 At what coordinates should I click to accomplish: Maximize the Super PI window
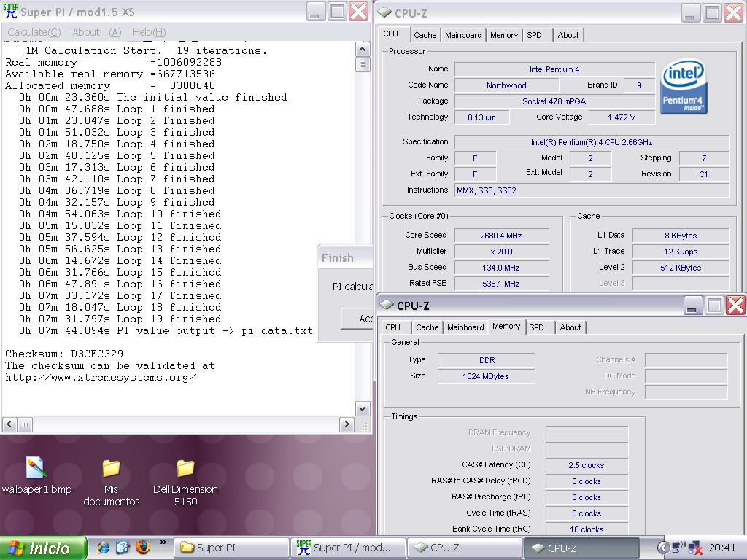point(337,12)
